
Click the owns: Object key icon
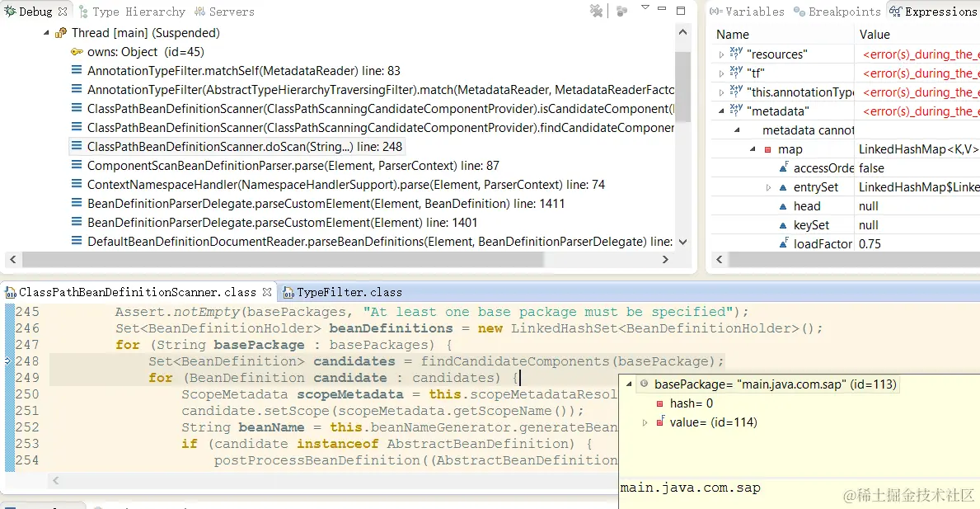[x=77, y=52]
